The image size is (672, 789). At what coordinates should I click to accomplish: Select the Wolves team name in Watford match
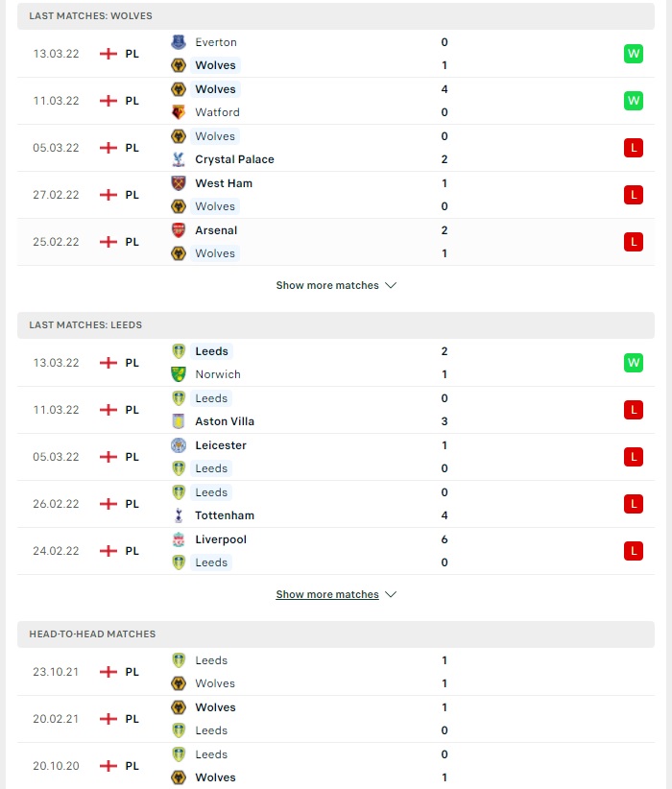point(215,89)
